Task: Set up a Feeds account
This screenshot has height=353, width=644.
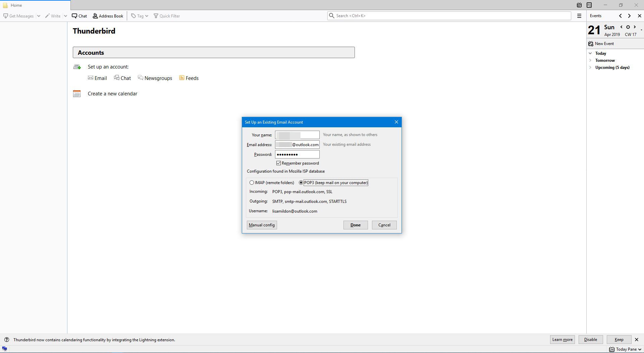Action: tap(189, 78)
